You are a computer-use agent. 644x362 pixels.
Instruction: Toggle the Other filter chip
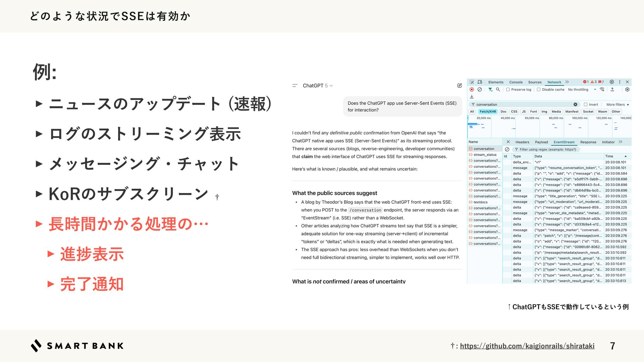pos(616,112)
